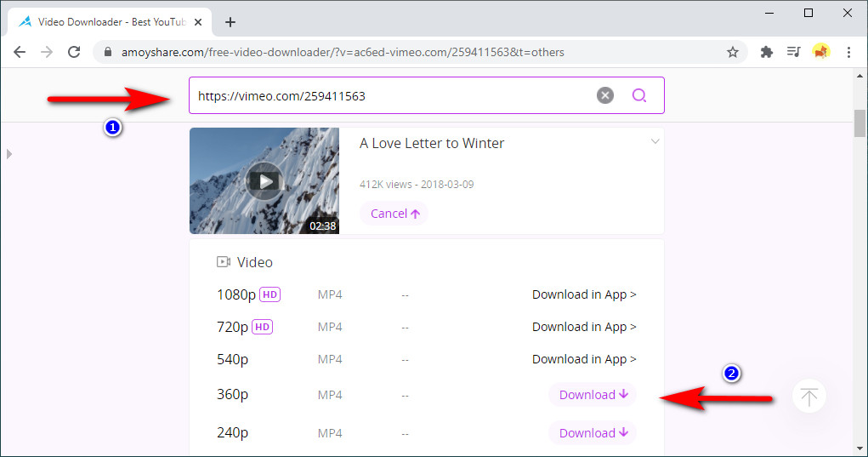Click the 1080p quality label
The image size is (868, 457).
(235, 294)
